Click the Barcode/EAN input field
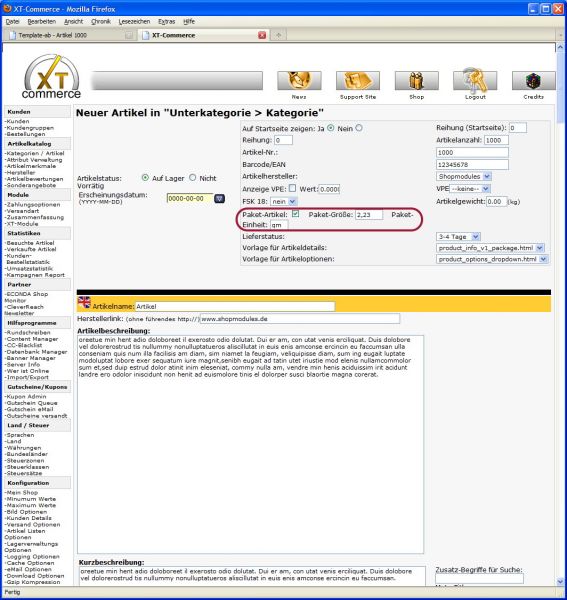 pos(472,165)
